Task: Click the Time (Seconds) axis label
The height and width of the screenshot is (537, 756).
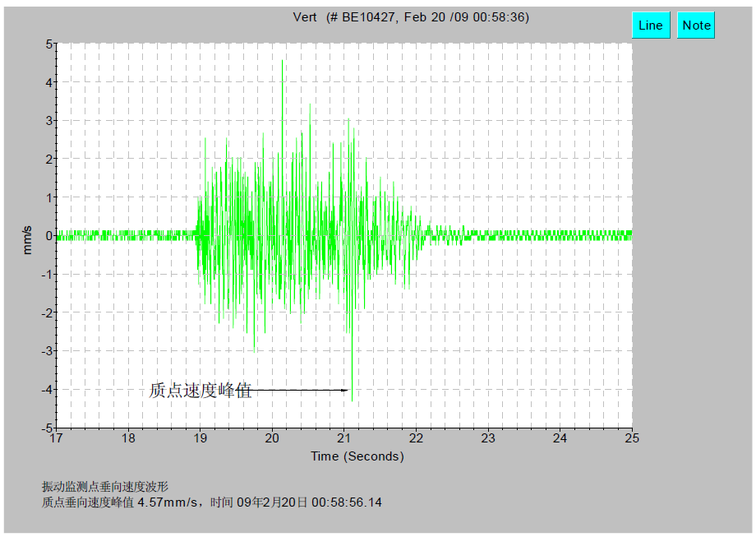Action: [357, 456]
